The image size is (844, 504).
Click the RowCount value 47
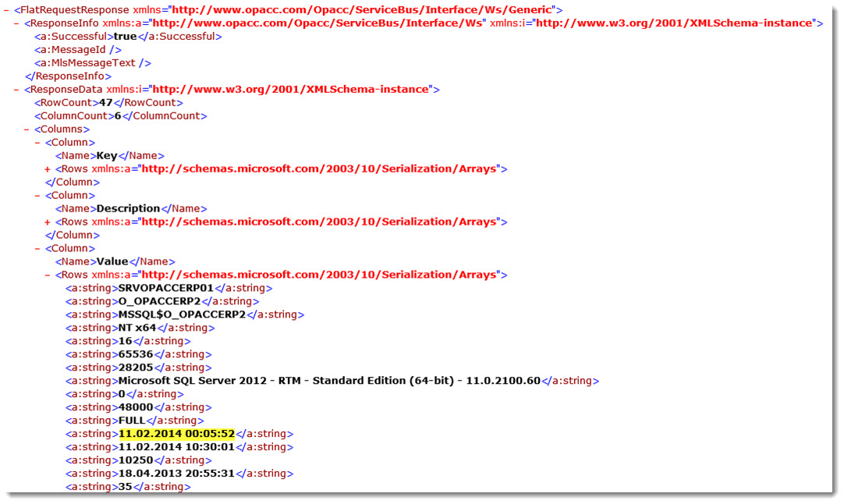click(105, 102)
